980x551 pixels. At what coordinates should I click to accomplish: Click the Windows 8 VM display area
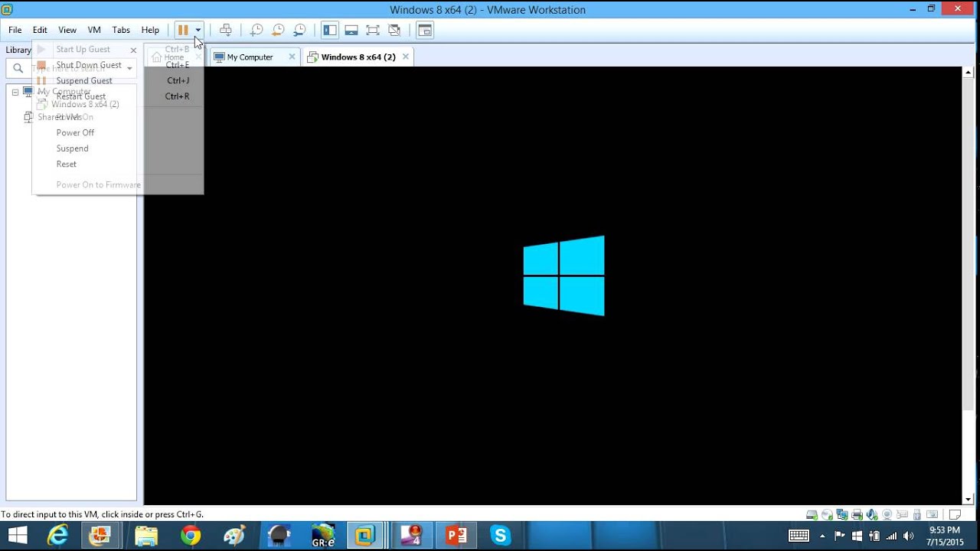(552, 285)
